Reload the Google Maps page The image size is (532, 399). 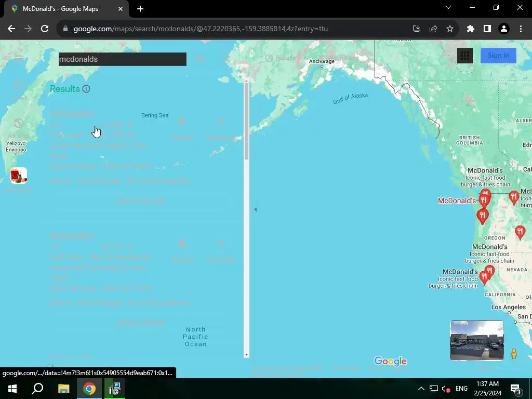tap(45, 29)
